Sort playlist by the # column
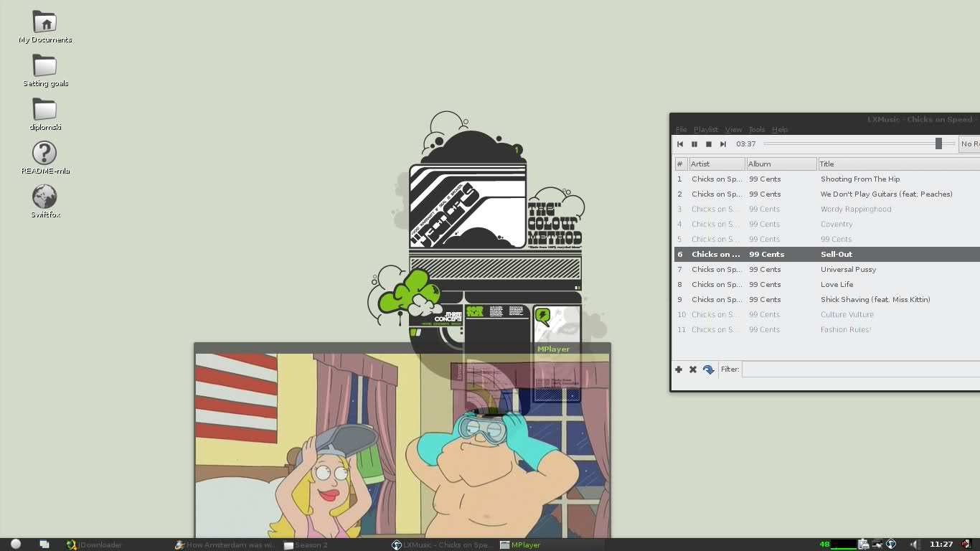Image resolution: width=980 pixels, height=551 pixels. pyautogui.click(x=680, y=164)
